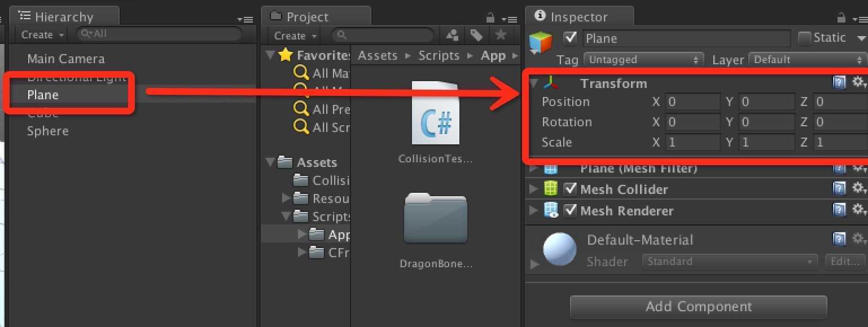Expand the Mesh Collider component
This screenshot has width=868, height=327.
click(x=533, y=189)
